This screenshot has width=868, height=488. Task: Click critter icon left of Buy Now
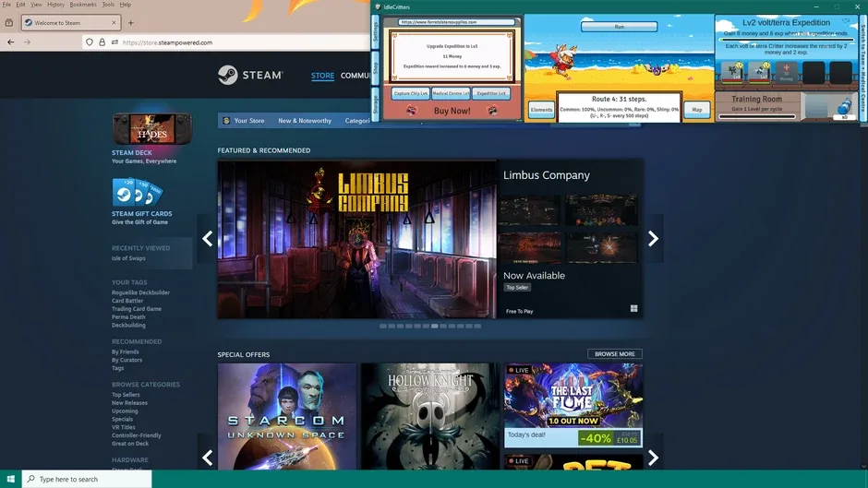tap(411, 111)
